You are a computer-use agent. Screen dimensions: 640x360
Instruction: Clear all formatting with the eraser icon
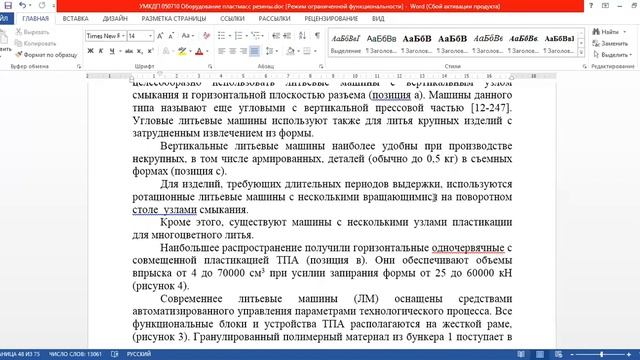click(x=206, y=36)
